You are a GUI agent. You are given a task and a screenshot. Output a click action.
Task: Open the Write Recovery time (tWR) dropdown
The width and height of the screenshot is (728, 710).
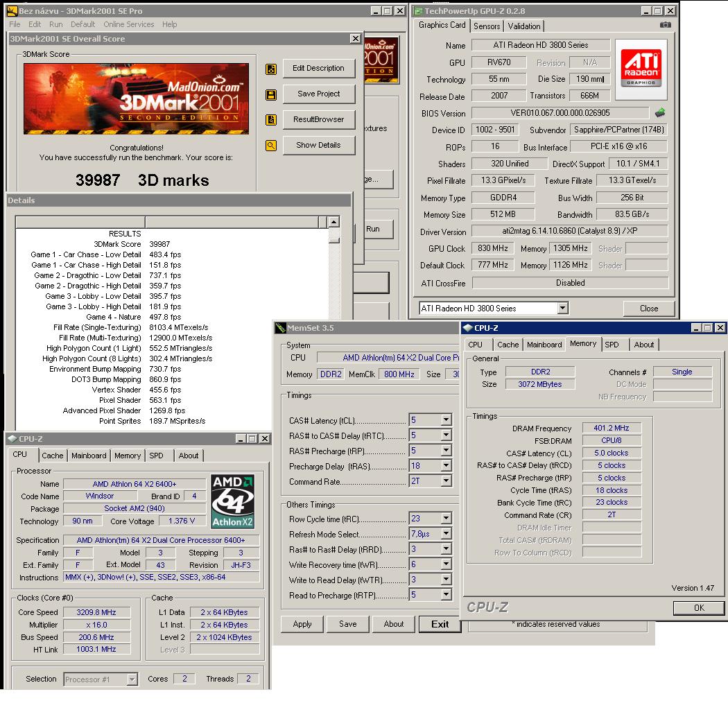446,564
